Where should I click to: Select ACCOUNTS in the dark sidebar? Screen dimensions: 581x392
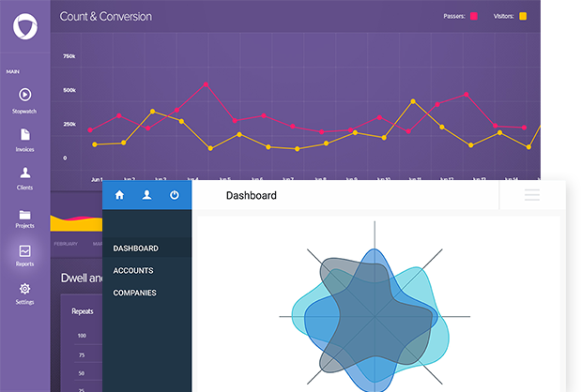coord(133,271)
